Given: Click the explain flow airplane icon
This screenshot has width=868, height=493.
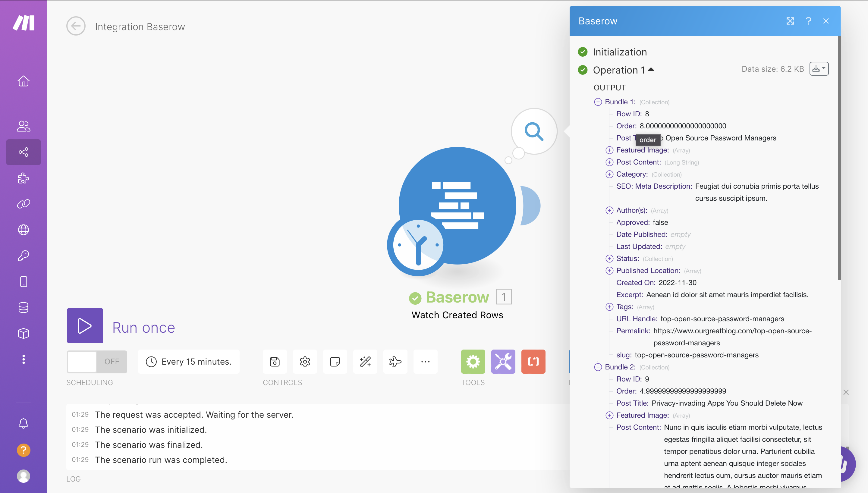Looking at the screenshot, I should tap(395, 362).
